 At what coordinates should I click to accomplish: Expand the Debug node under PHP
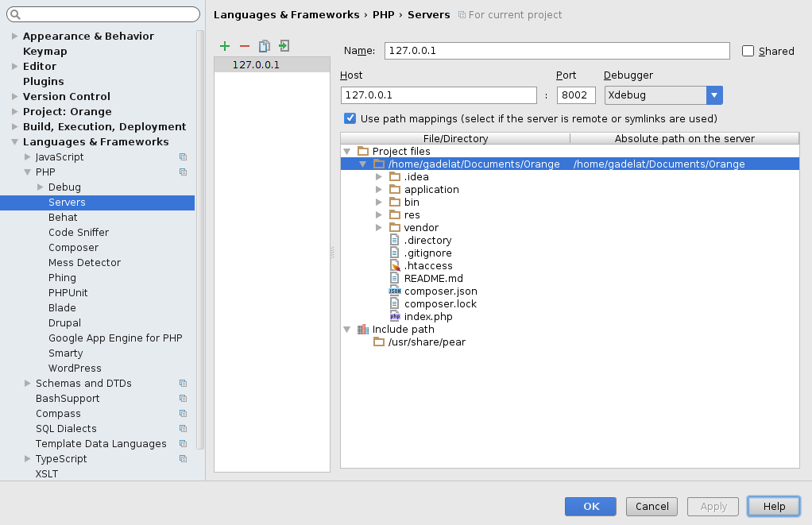(x=41, y=187)
